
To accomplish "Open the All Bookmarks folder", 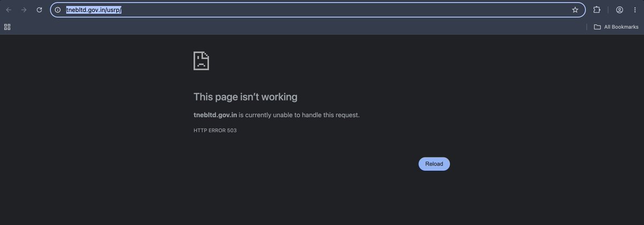I will [616, 27].
